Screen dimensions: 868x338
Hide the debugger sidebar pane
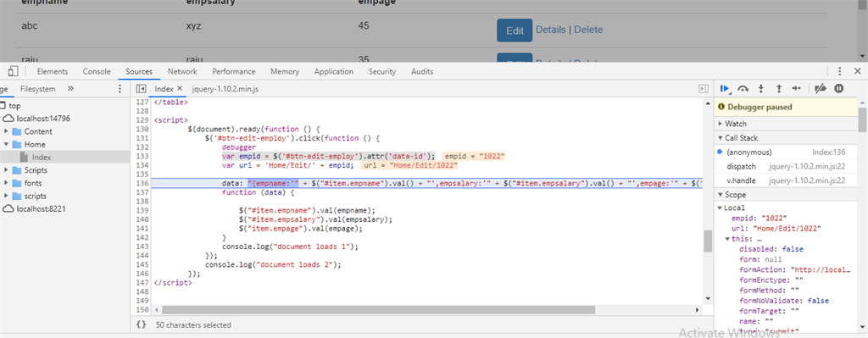(704, 88)
